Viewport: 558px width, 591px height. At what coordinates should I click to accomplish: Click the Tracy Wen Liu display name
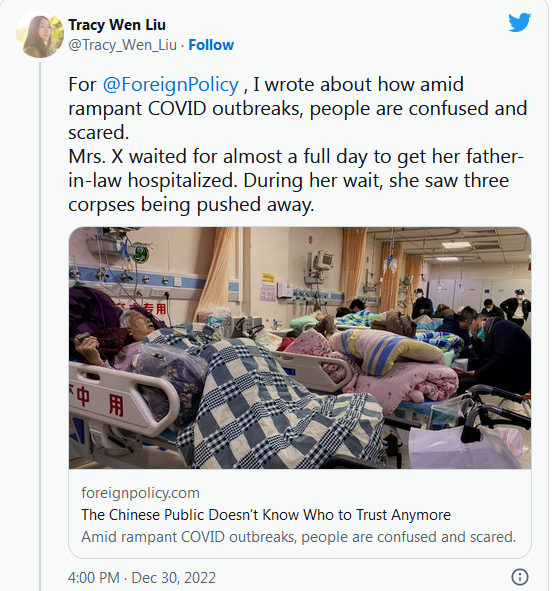(117, 25)
